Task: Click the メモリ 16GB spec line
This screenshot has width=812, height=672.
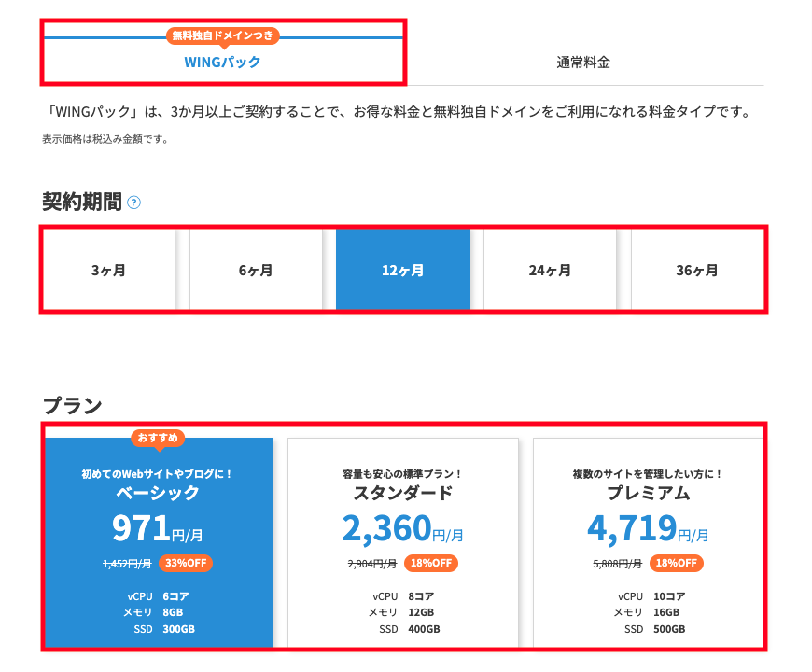Action: click(647, 612)
